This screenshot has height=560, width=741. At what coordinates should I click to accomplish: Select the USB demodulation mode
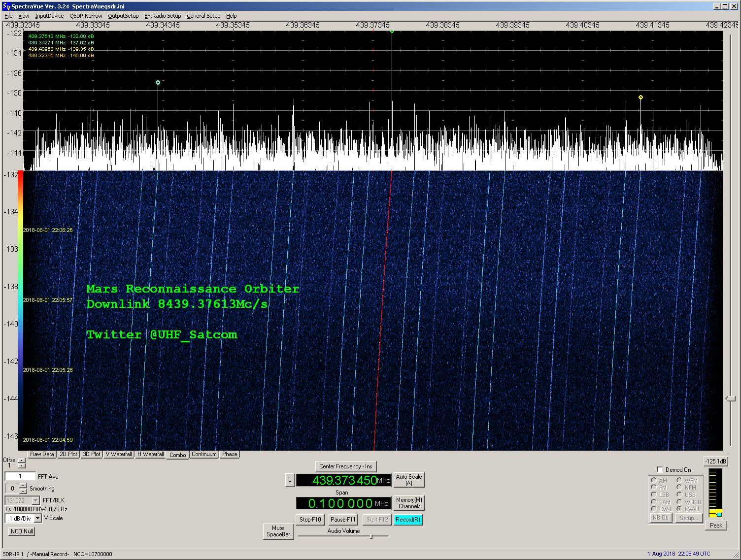(679, 494)
